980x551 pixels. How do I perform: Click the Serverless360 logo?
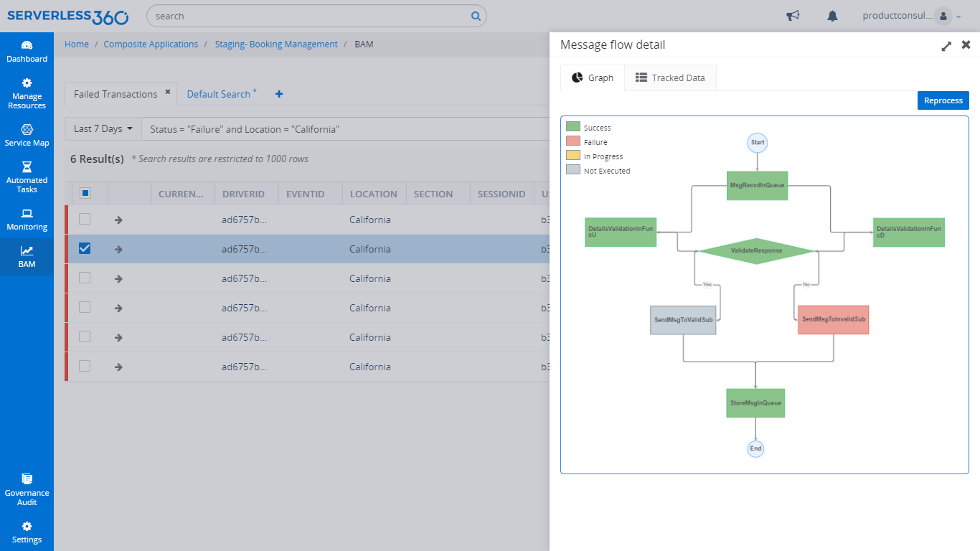68,17
